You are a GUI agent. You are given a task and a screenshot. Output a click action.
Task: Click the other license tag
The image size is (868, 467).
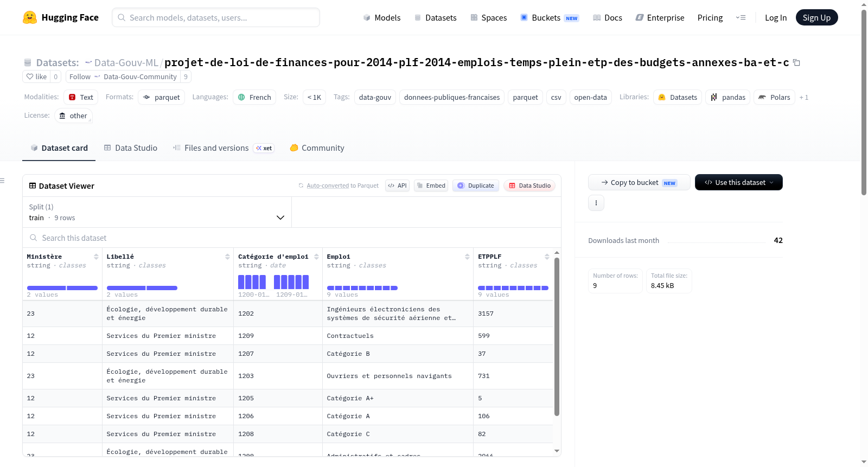click(x=73, y=116)
